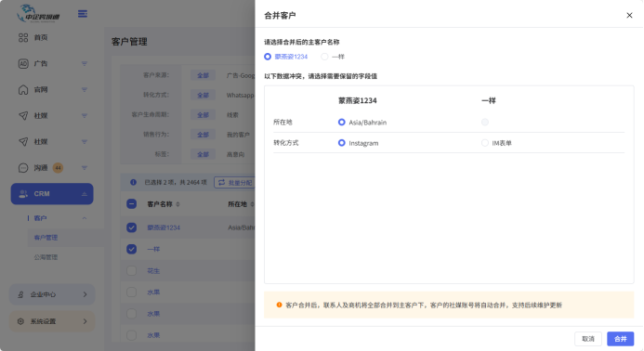Screen dimensions: 644x351
Task: Expand first 社媒 menu arrow
Action: (85, 116)
